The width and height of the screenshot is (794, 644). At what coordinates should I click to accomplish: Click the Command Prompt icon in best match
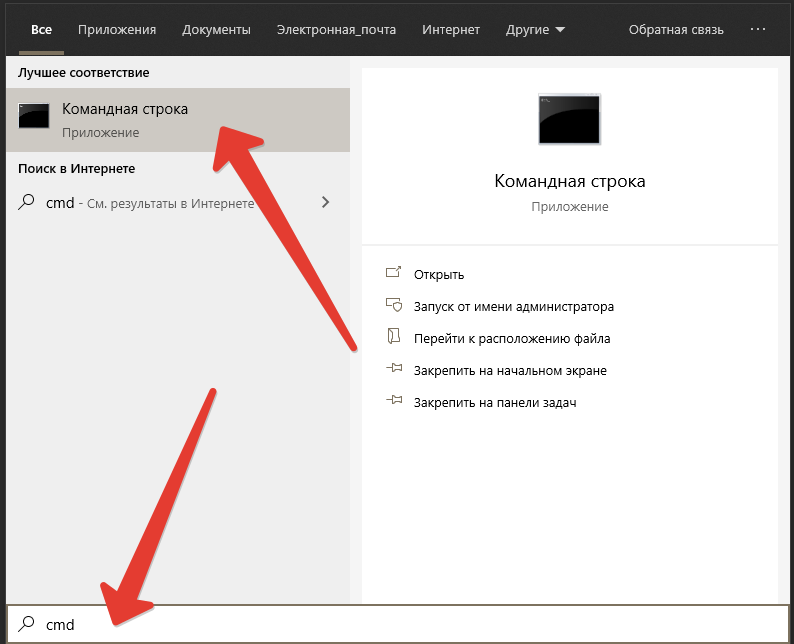(x=34, y=117)
